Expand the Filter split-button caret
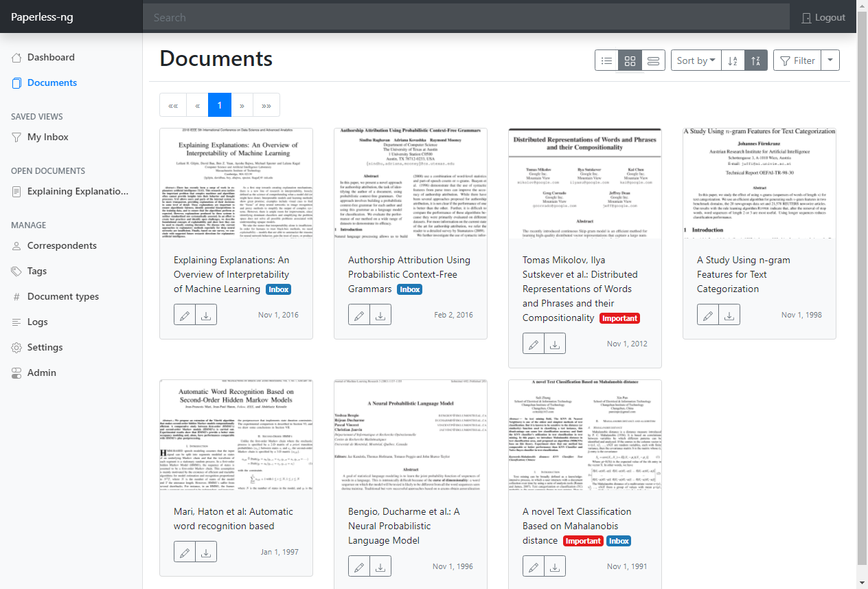The height and width of the screenshot is (589, 868). pos(830,60)
